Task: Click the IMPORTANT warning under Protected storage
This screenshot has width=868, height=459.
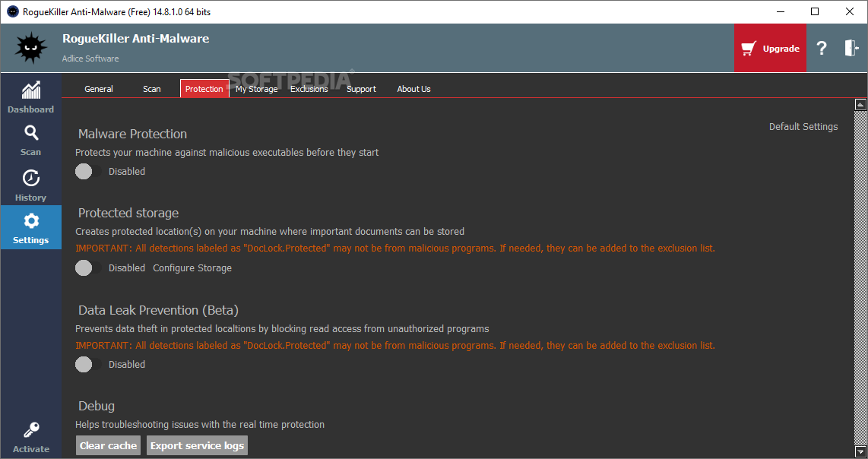Action: [x=395, y=248]
